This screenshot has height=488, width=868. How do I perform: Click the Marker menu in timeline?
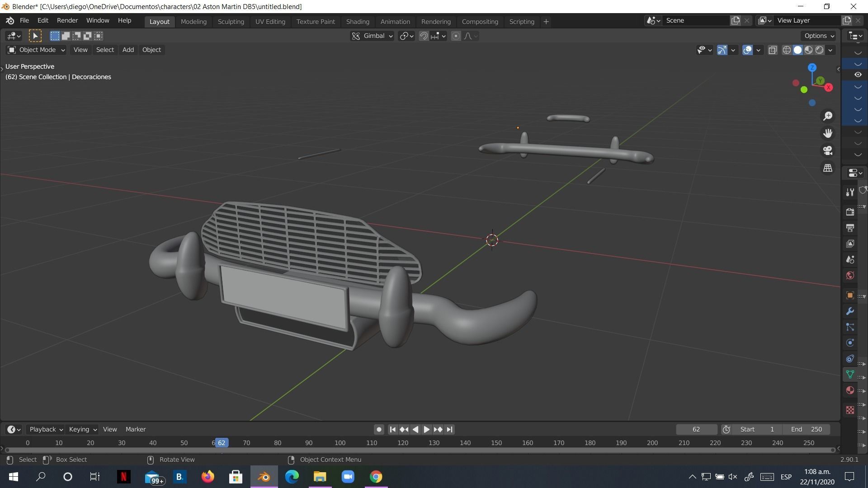point(136,429)
